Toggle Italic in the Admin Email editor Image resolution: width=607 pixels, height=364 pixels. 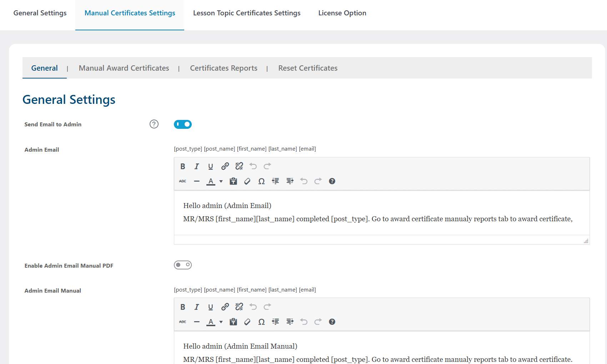(x=197, y=166)
